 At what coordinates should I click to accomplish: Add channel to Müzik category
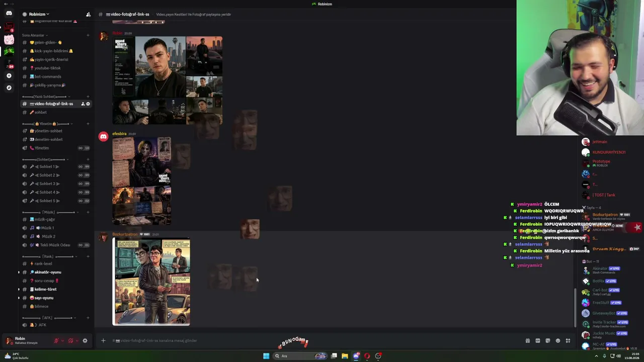pyautogui.click(x=88, y=212)
